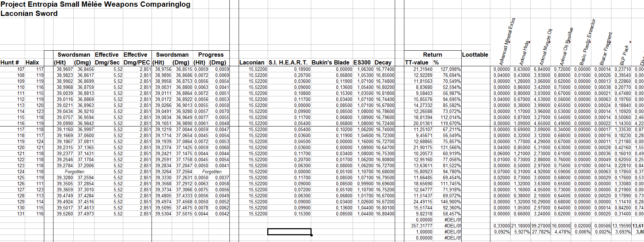Screen dimensions: 644x242
Task: Select the Dmg/Sec header cell
Action: click(x=107, y=63)
